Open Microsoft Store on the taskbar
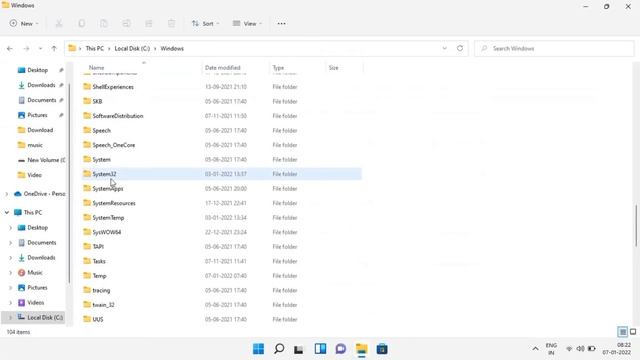Screen dimensions: 640x360 382,349
